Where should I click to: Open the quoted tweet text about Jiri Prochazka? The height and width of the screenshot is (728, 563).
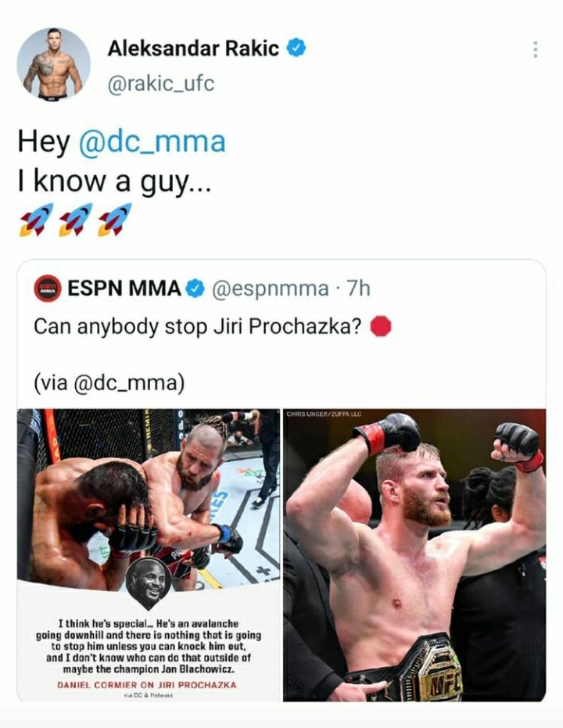point(197,327)
